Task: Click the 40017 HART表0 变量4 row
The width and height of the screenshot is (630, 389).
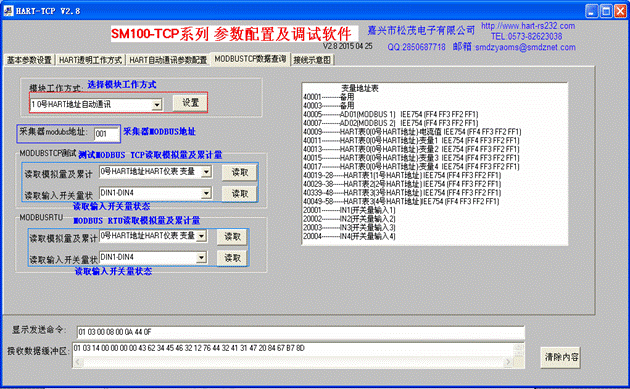Action: point(411,166)
